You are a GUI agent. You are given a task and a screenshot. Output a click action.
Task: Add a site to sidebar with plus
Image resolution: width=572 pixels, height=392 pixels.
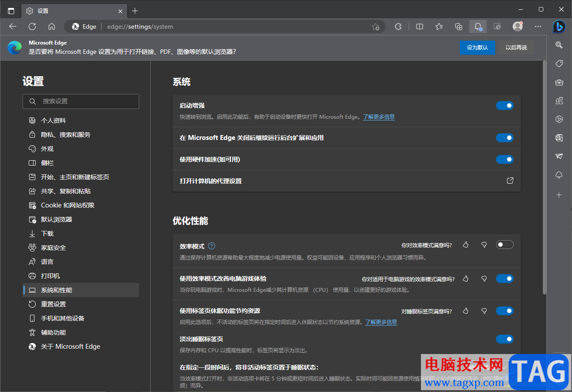pos(559,195)
